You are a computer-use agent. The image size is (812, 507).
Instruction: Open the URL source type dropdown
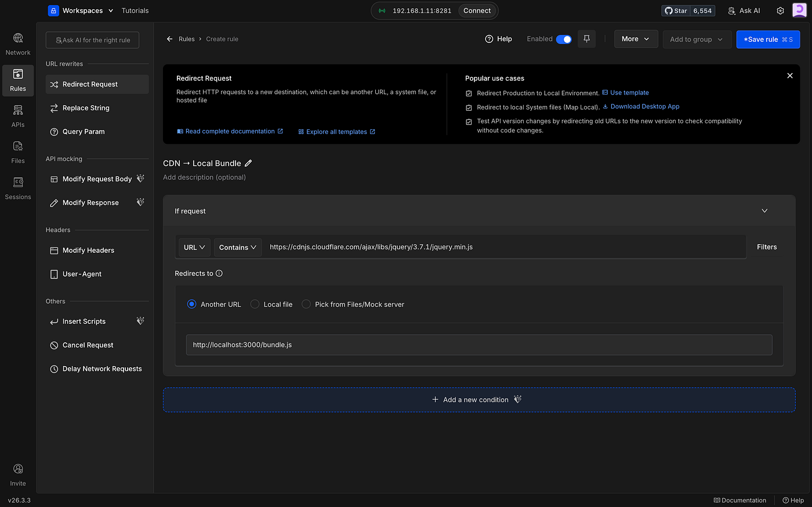click(x=194, y=247)
